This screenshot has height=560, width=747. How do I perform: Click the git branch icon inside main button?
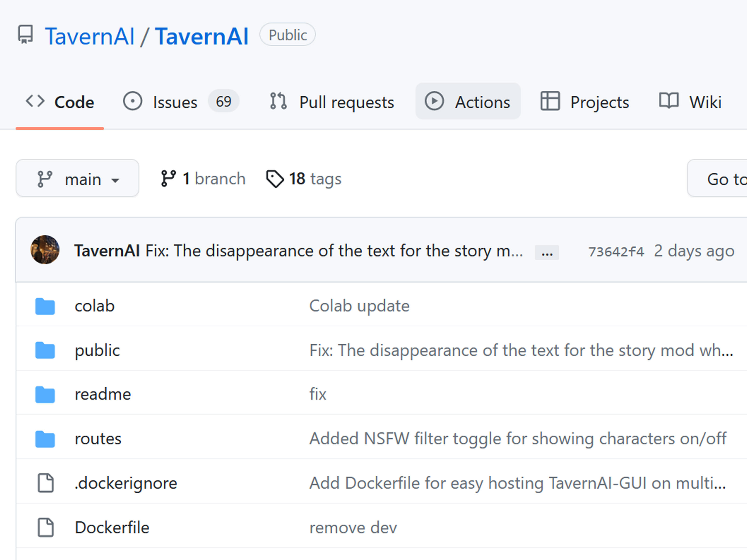pyautogui.click(x=45, y=179)
